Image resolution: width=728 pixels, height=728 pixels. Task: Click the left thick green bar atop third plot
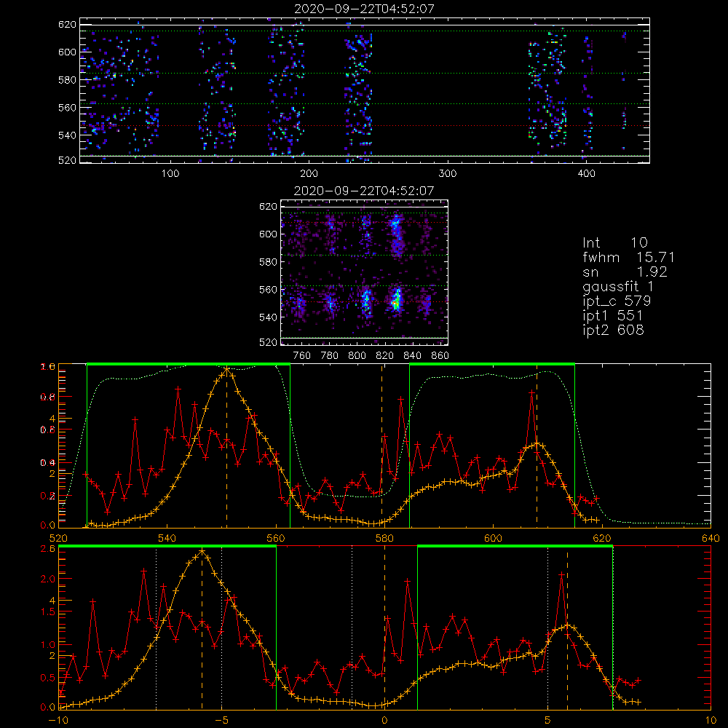point(189,365)
